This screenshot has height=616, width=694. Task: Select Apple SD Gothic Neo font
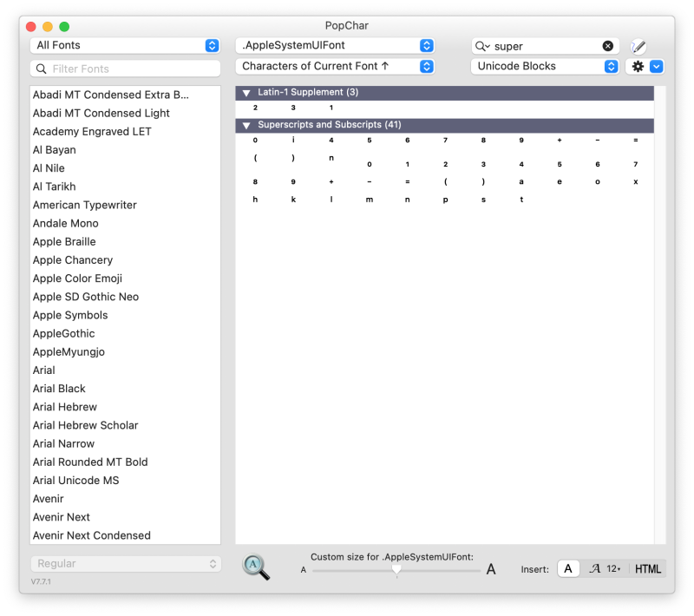[126, 297]
